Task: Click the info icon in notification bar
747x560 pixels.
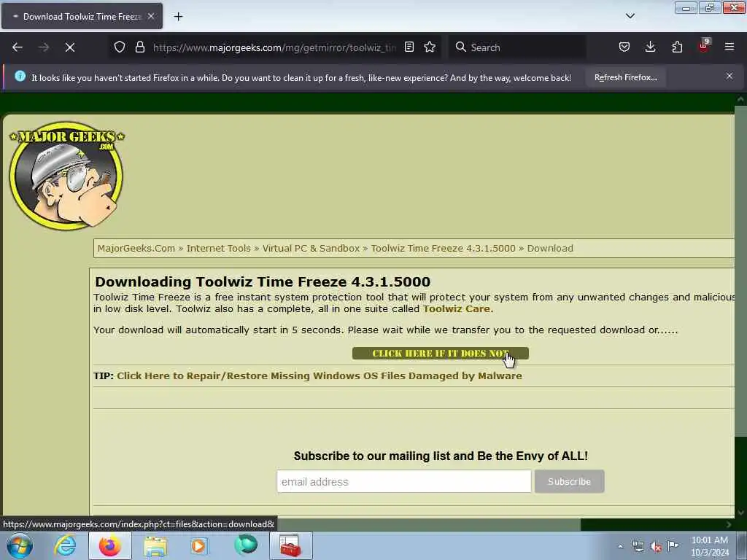Action: pos(20,76)
